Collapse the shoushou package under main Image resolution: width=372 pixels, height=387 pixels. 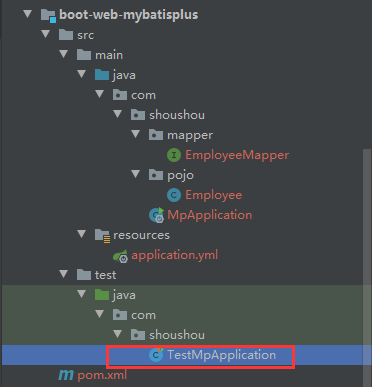(x=118, y=114)
